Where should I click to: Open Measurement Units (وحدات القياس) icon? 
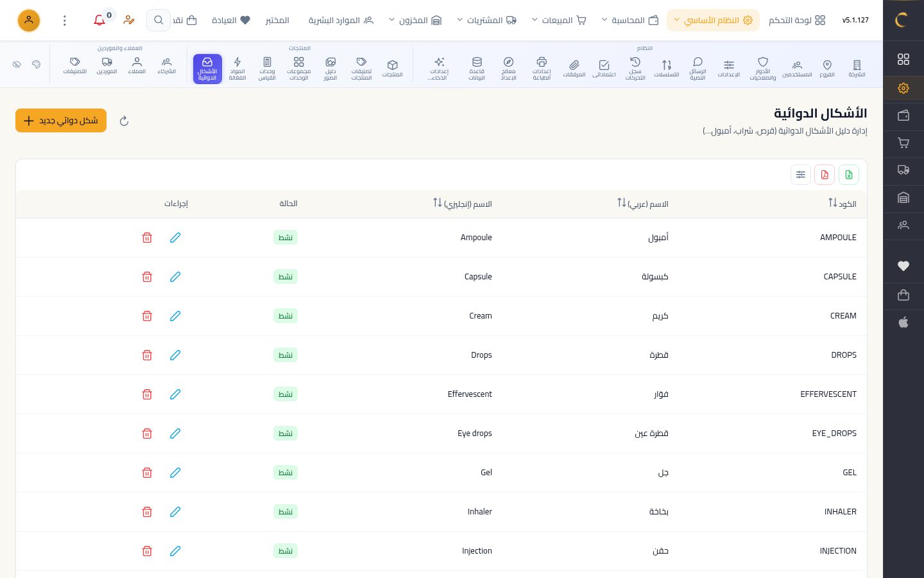tap(267, 69)
